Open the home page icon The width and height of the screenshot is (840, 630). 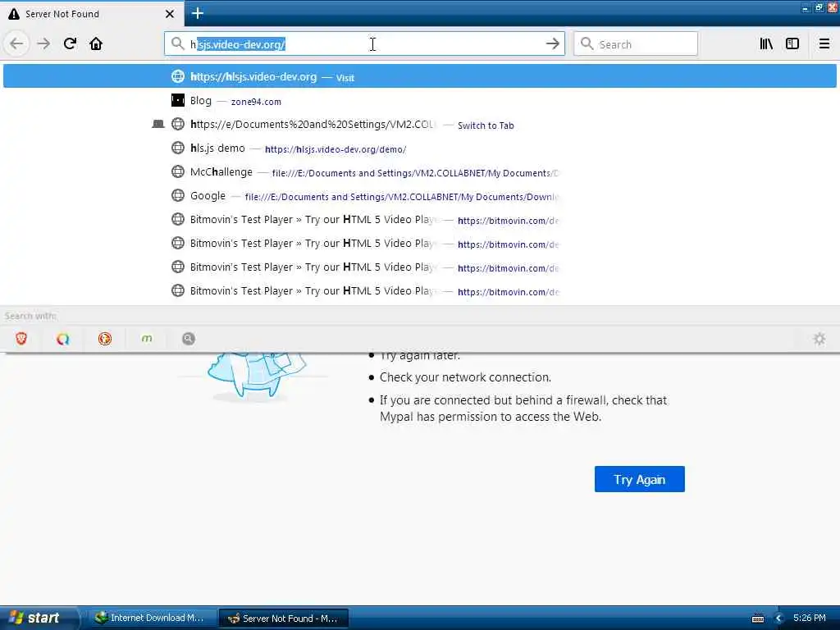[96, 44]
